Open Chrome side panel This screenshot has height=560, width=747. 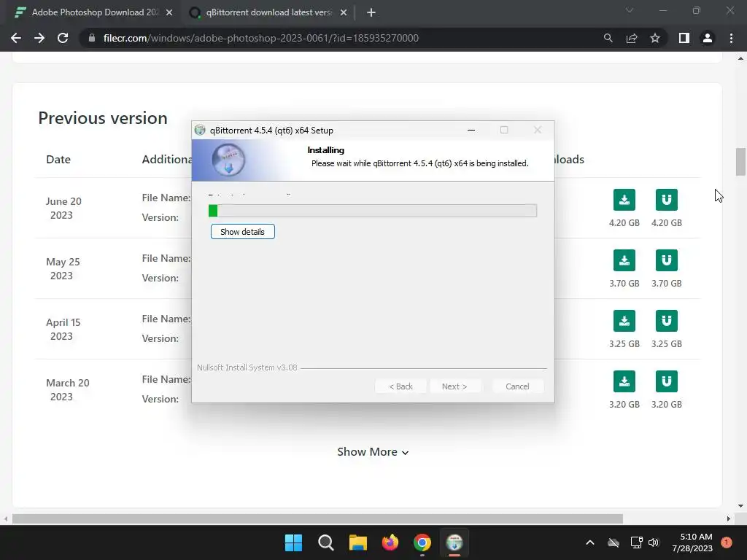[x=684, y=38]
